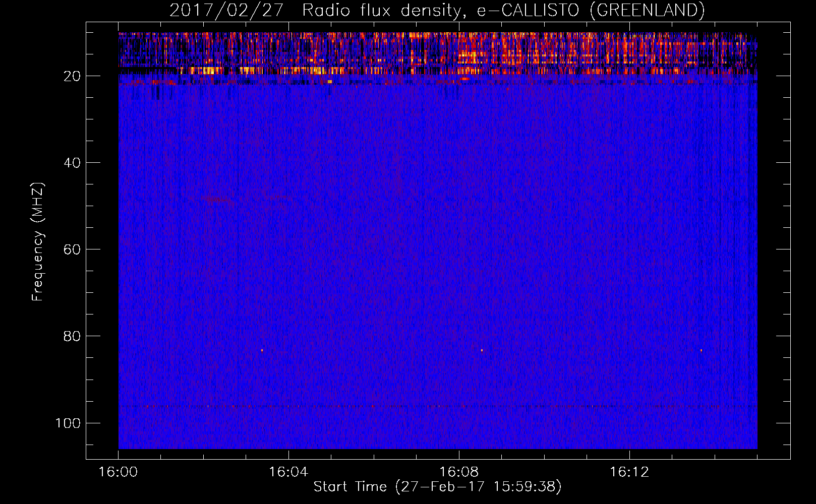
Task: Click the 16:12 time tick label
Action: pyautogui.click(x=629, y=472)
